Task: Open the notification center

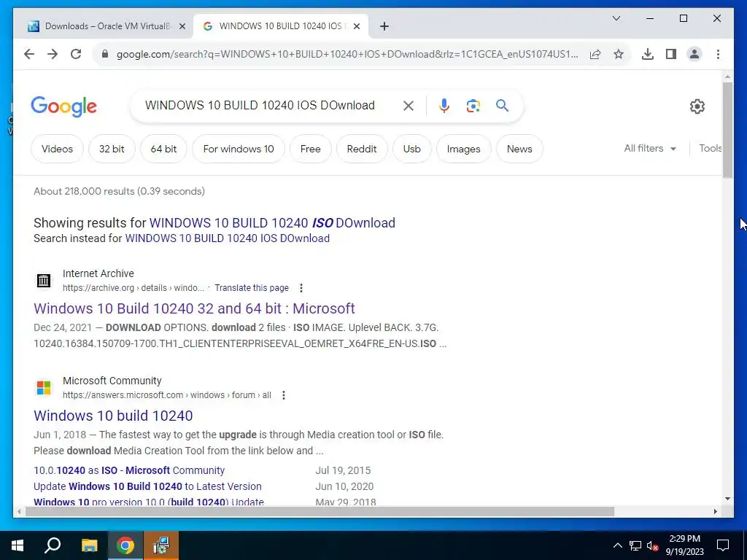Action: 723,545
